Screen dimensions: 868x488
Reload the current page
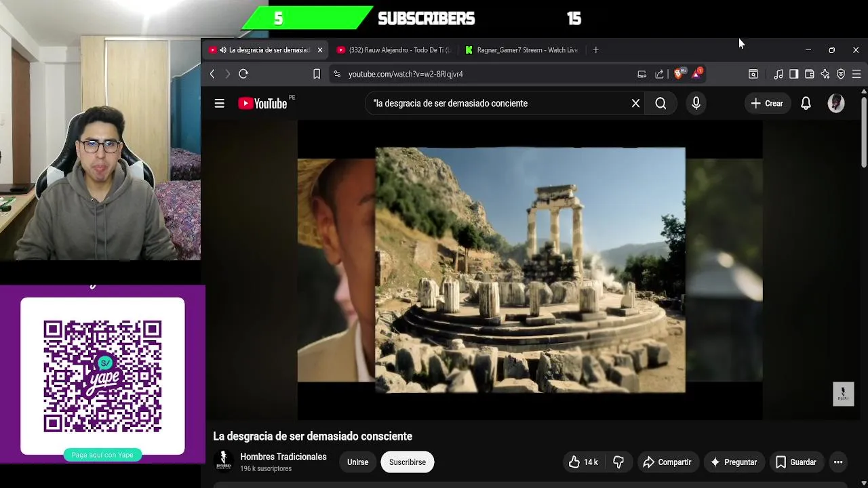point(243,74)
